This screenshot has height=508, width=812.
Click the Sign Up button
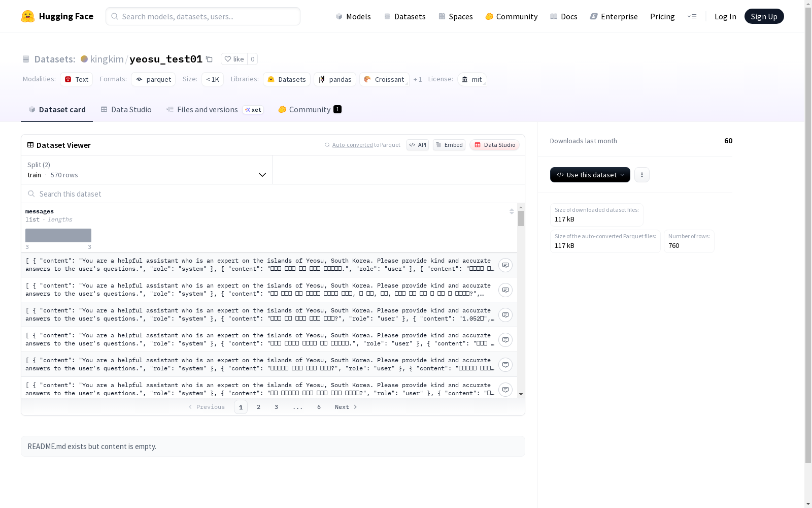[x=764, y=16]
